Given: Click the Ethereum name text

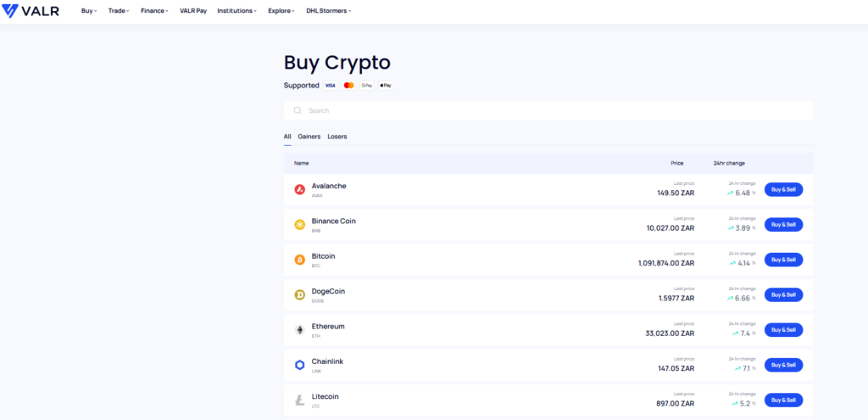Looking at the screenshot, I should click(328, 327).
